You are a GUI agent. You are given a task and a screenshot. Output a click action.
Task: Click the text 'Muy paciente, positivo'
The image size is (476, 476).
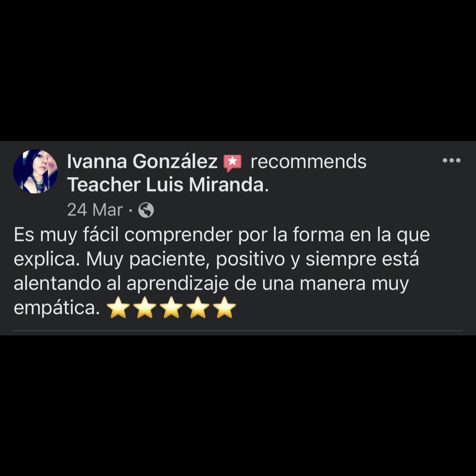point(186,259)
